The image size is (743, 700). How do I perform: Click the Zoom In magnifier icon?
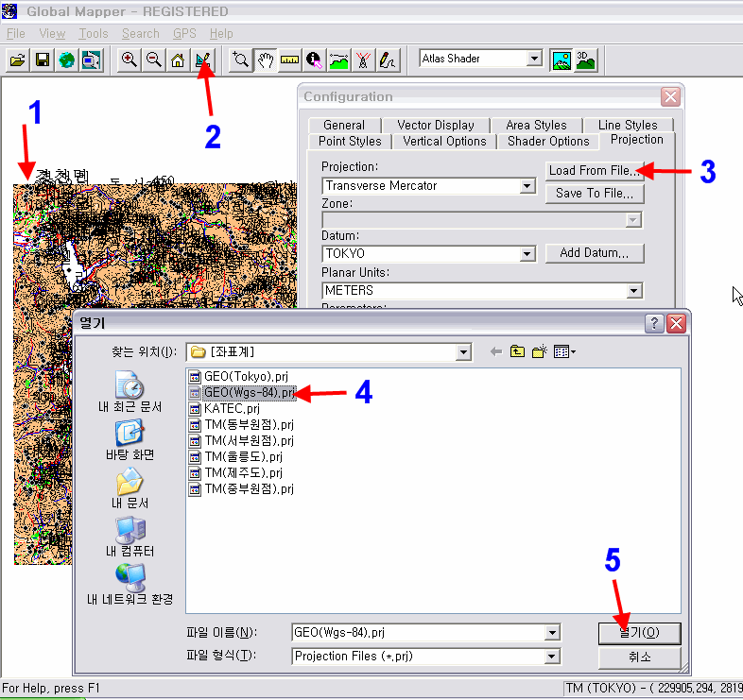pos(129,60)
